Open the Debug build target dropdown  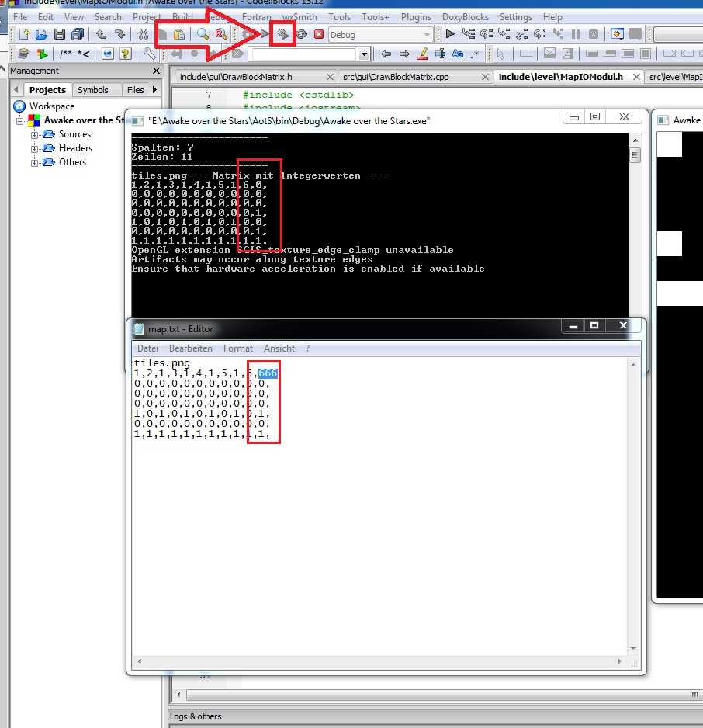(427, 35)
